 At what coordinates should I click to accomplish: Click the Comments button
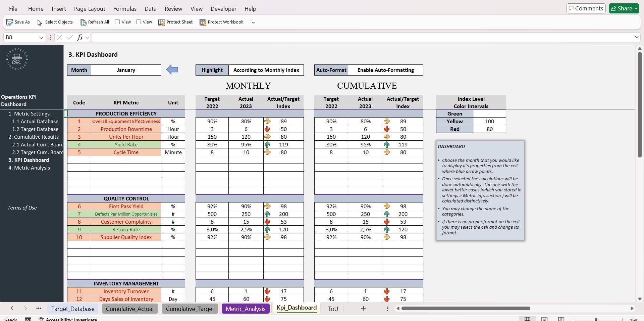coord(586,8)
